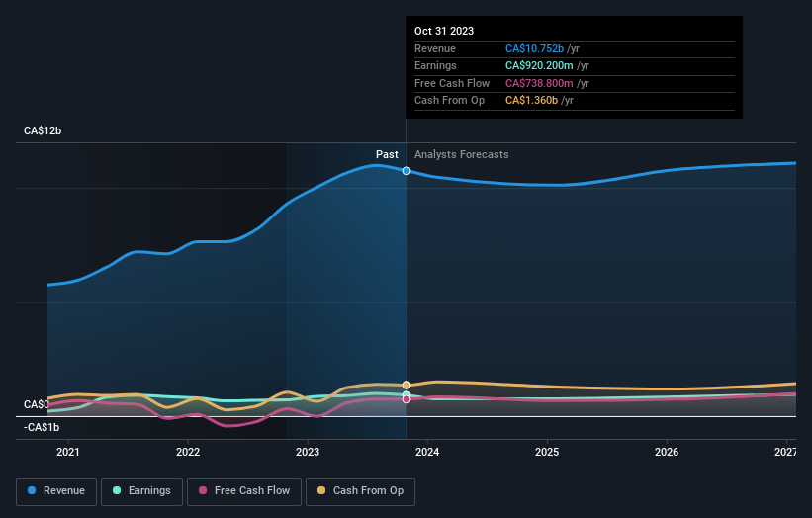Click the -CA$1b y-axis label

coord(42,427)
